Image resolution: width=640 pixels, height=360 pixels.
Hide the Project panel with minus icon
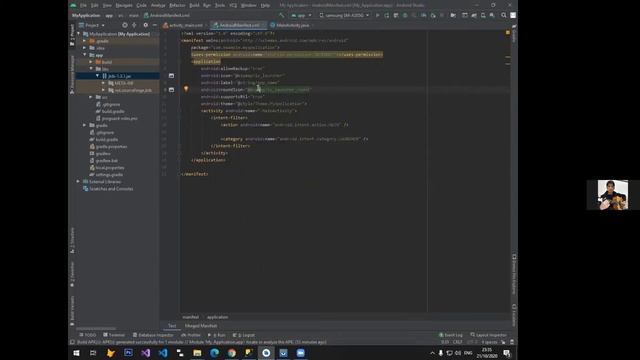155,25
